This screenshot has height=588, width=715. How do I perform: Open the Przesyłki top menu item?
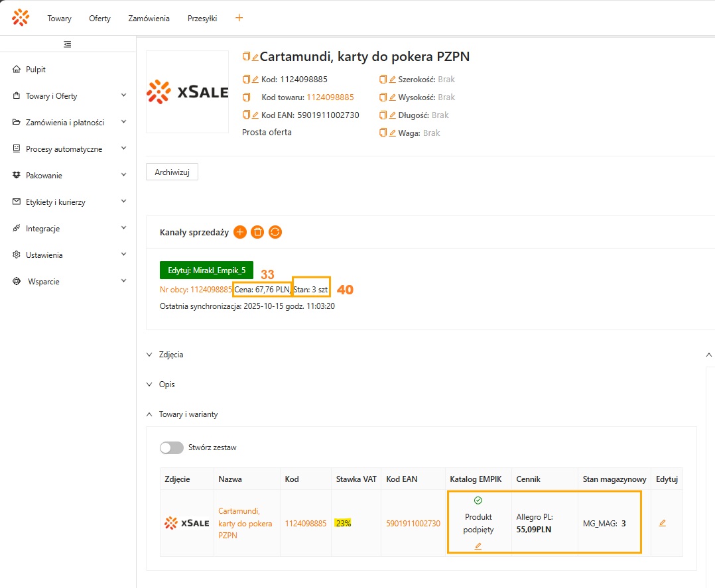click(x=202, y=19)
